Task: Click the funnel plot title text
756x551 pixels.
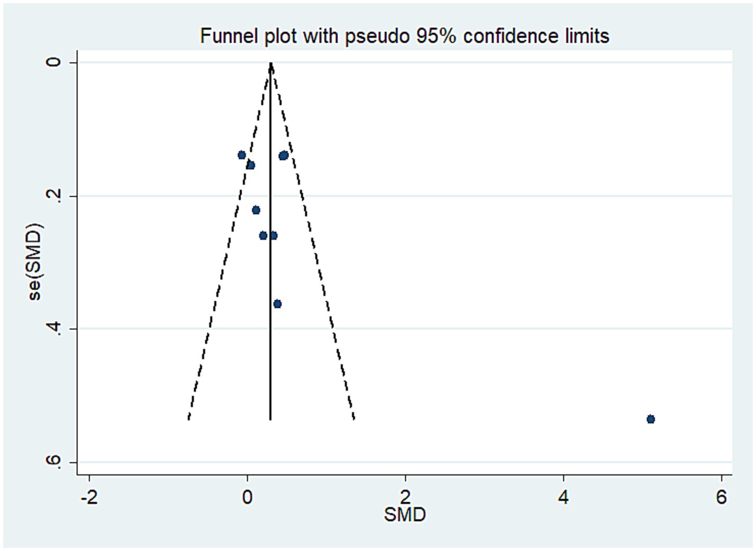Action: [x=404, y=36]
